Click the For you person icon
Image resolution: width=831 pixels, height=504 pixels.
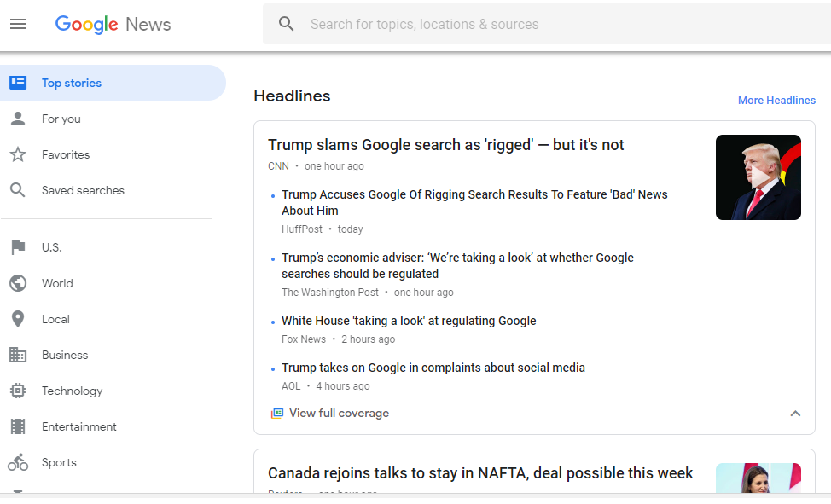click(x=18, y=119)
